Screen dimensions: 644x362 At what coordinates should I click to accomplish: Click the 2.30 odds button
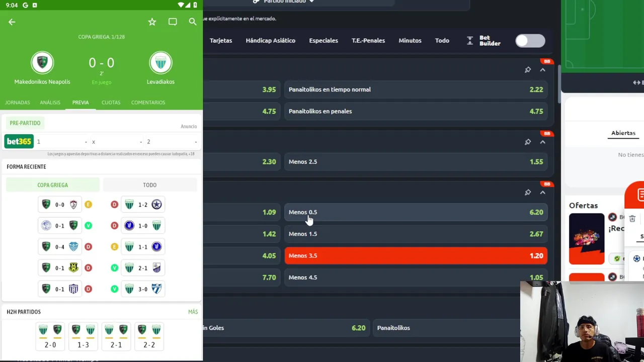(x=242, y=162)
